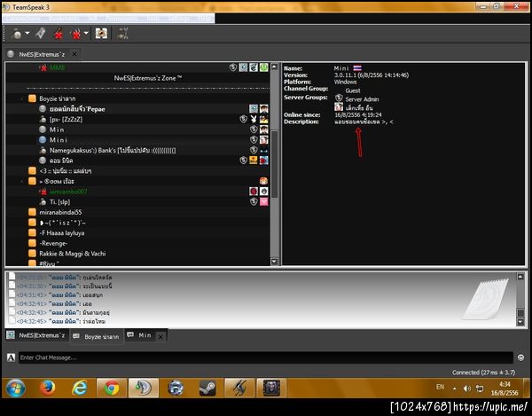Open the dropdown arrow beside away status icon

27,33
